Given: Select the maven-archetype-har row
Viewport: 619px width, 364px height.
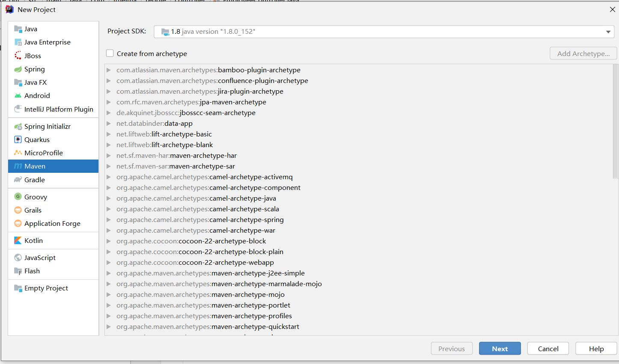Looking at the screenshot, I should tap(359, 156).
